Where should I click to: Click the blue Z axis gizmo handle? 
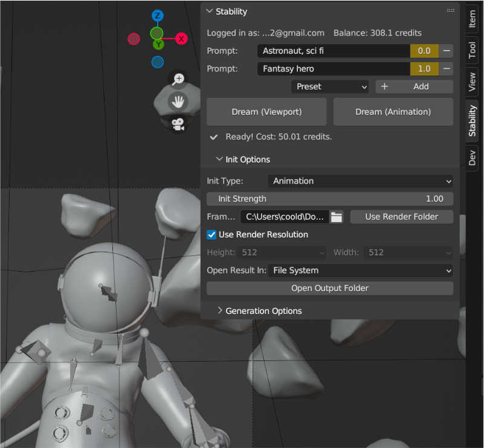tap(157, 15)
